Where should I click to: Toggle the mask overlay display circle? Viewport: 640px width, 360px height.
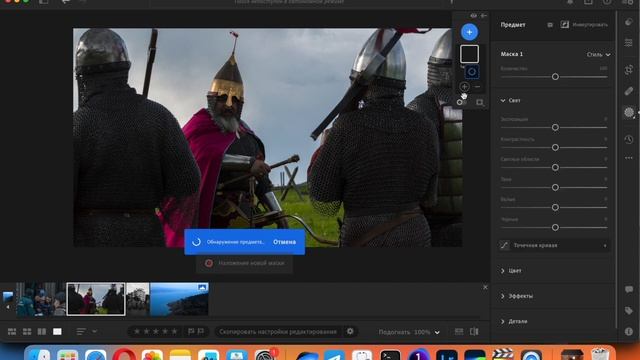click(x=460, y=102)
